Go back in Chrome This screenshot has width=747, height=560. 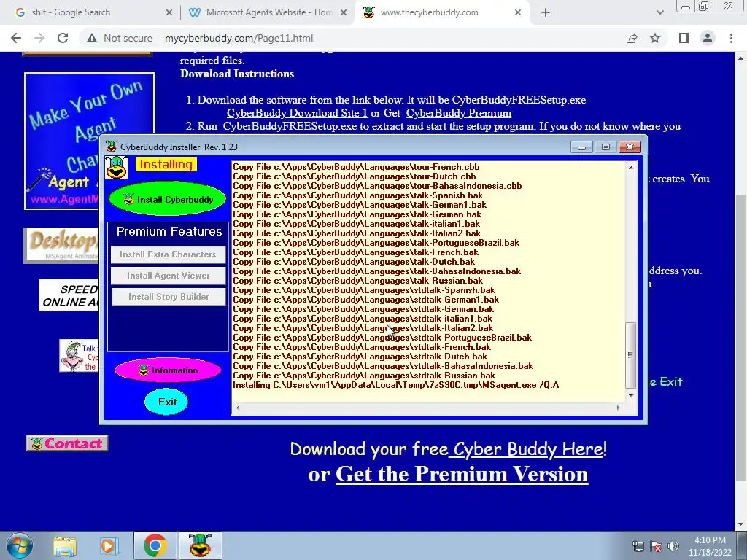pos(16,38)
